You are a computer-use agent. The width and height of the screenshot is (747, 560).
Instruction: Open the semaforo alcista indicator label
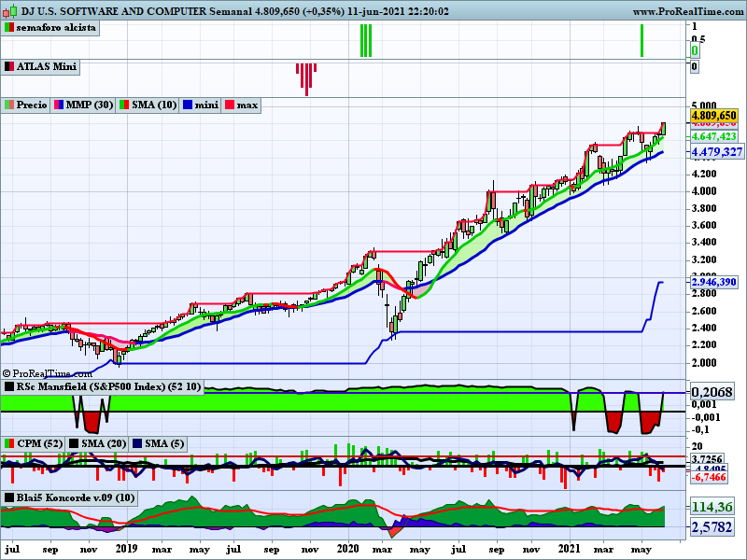click(56, 28)
